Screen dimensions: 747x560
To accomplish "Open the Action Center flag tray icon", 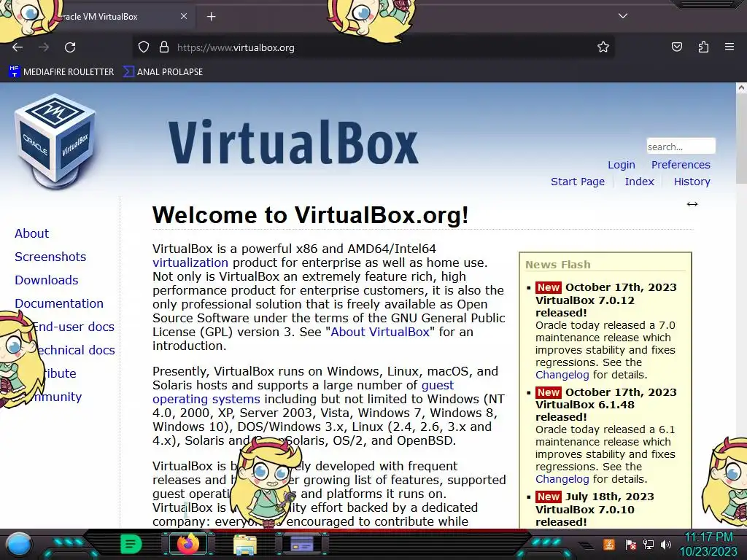I will click(x=631, y=545).
